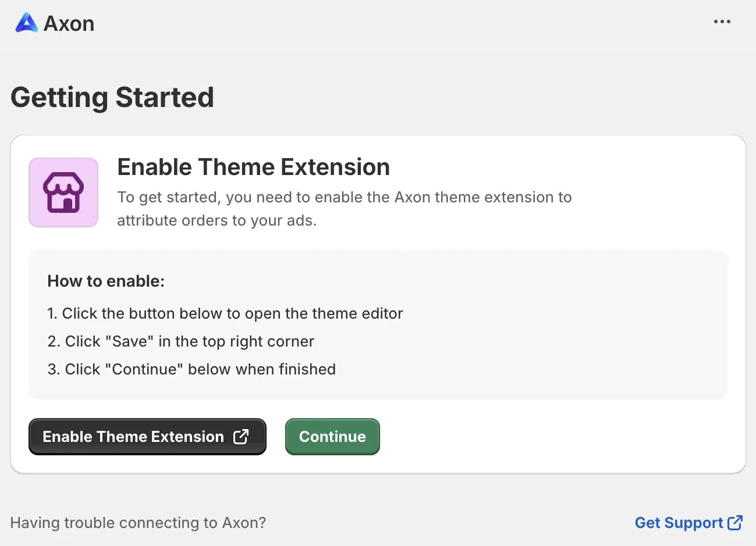The width and height of the screenshot is (756, 546).
Task: Click the 'Having trouble connecting to Axon?' text
Action: [138, 522]
